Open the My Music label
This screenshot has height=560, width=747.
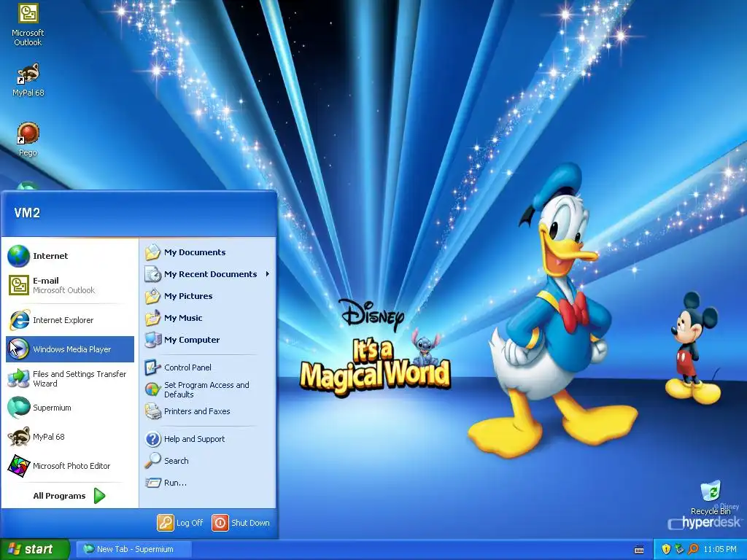coord(183,318)
